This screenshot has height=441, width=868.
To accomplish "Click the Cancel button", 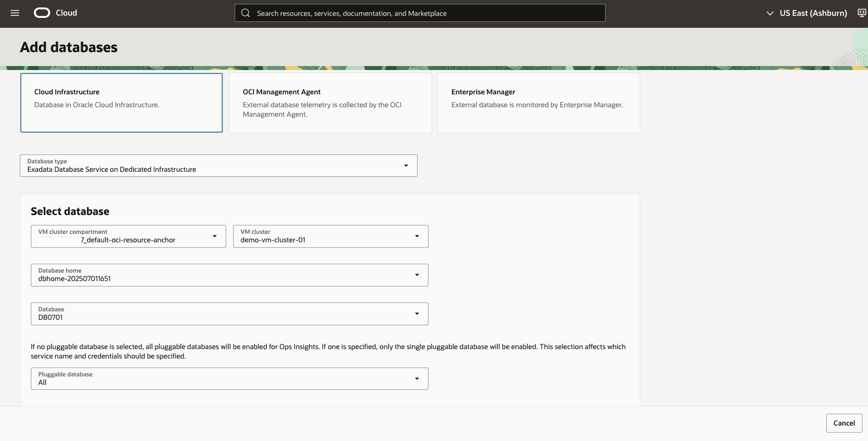I will coord(844,423).
